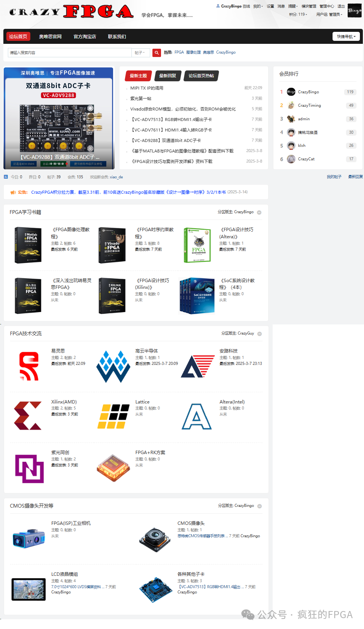Open the 双通道8bit ADC子卡 banner image
The image size is (364, 629).
click(x=58, y=118)
